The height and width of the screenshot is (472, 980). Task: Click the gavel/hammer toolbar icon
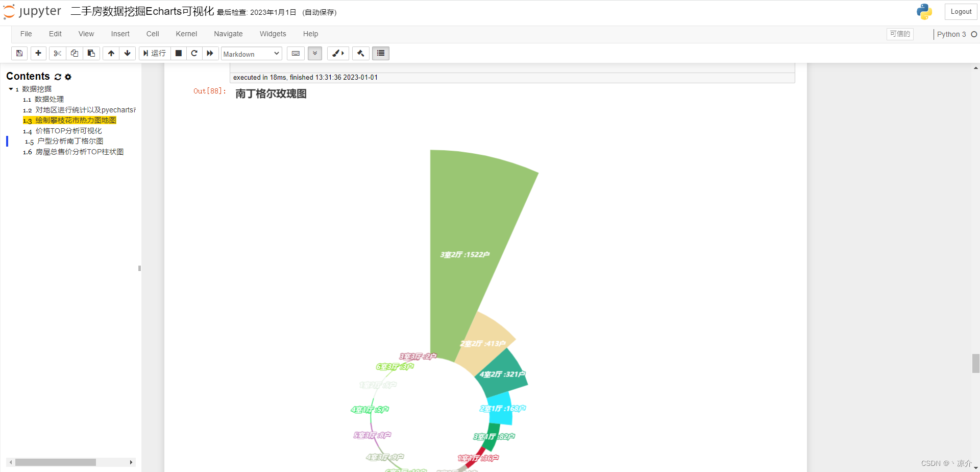click(361, 53)
